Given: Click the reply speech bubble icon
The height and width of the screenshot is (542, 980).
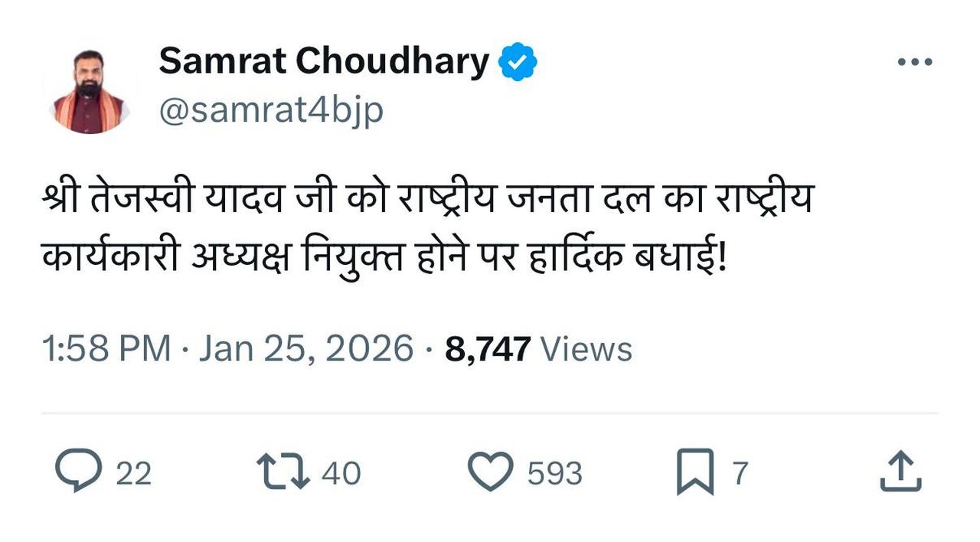Looking at the screenshot, I should coord(78,472).
